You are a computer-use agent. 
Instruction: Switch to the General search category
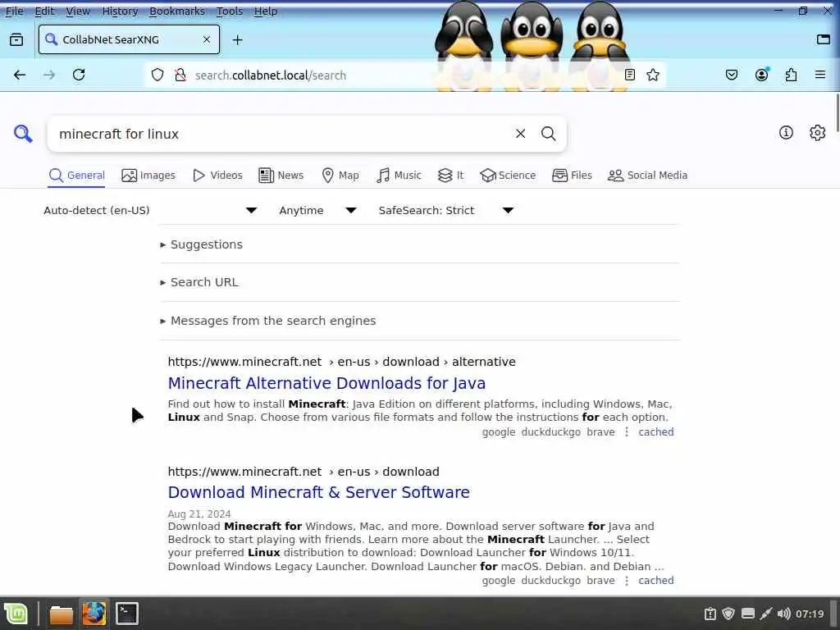pyautogui.click(x=76, y=176)
